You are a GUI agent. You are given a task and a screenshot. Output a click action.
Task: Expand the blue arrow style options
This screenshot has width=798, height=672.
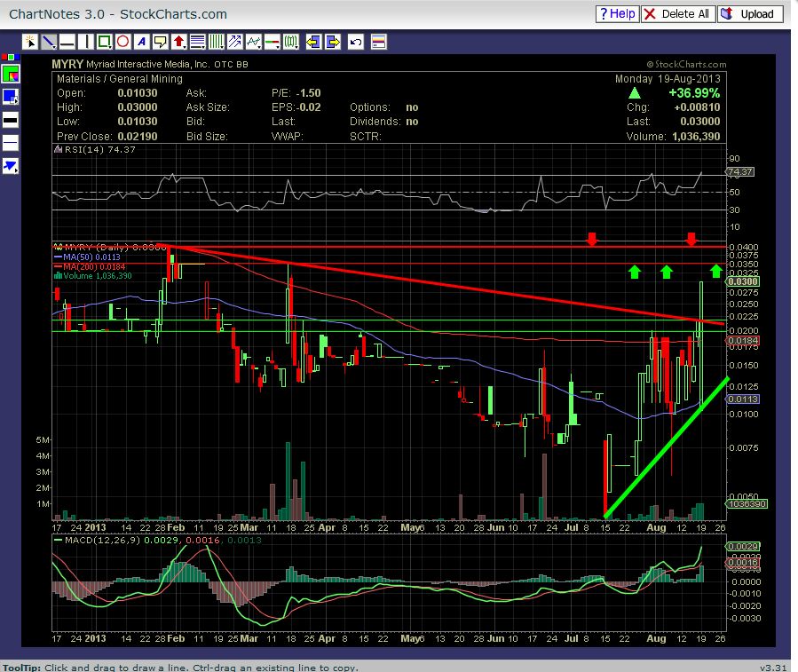point(11,166)
